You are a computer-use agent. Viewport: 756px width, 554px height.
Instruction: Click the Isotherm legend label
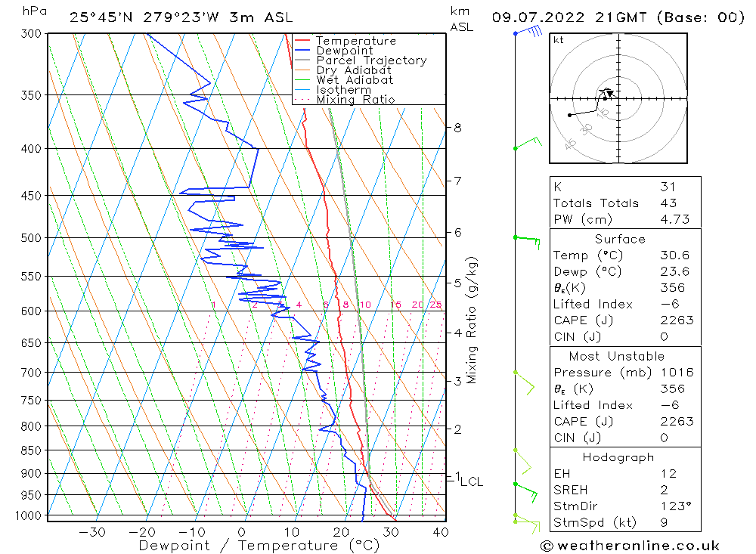[344, 90]
